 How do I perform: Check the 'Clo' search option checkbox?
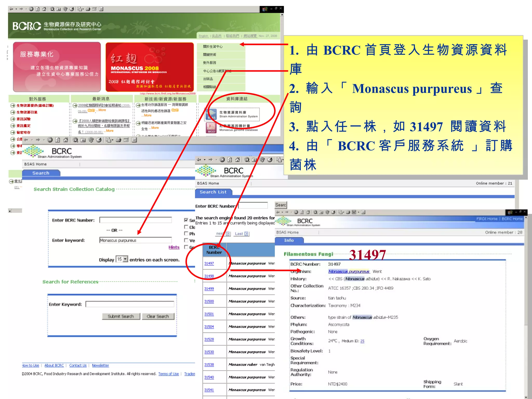click(x=186, y=227)
